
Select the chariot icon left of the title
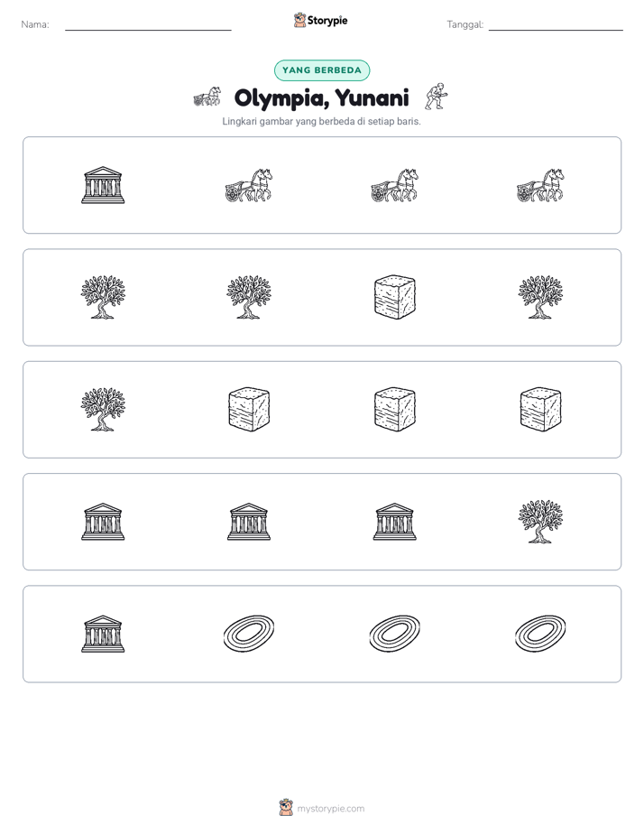coord(207,97)
